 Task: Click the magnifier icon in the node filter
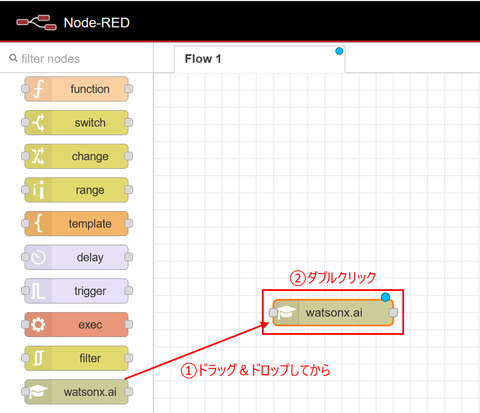pos(13,58)
